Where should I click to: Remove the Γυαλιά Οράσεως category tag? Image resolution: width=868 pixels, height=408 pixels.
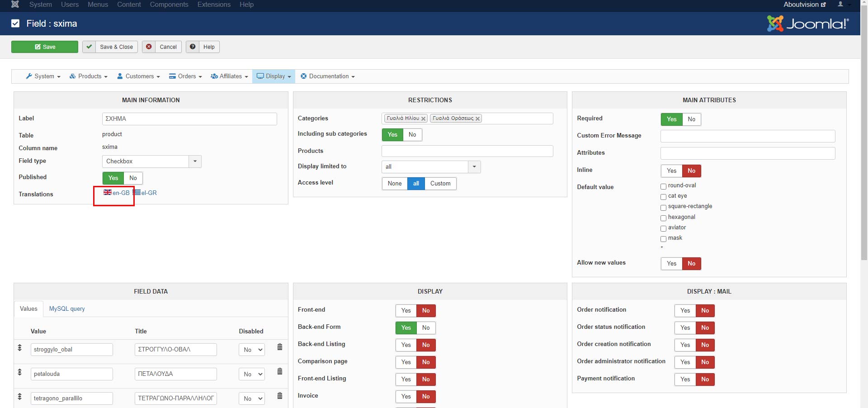pyautogui.click(x=477, y=119)
